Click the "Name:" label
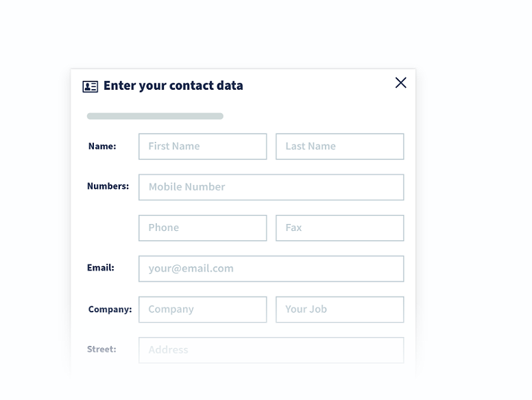Image resolution: width=532 pixels, height=400 pixels. click(102, 146)
